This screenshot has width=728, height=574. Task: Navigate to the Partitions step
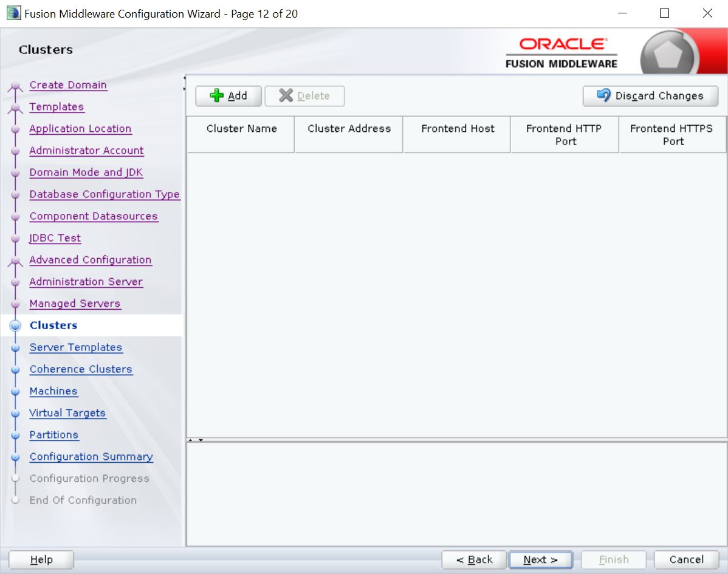54,435
